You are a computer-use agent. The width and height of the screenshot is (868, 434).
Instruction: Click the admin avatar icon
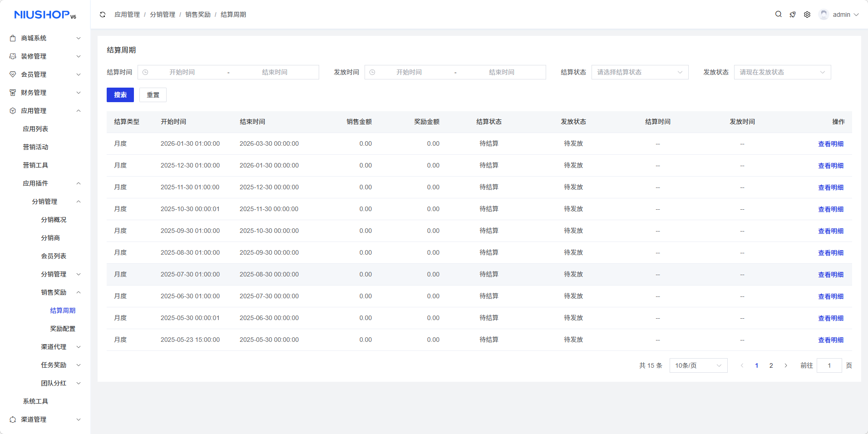824,15
